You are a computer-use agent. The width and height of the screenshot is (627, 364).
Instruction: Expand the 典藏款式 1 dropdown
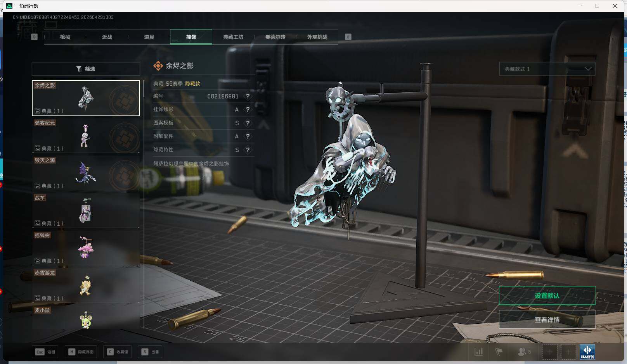tap(547, 69)
